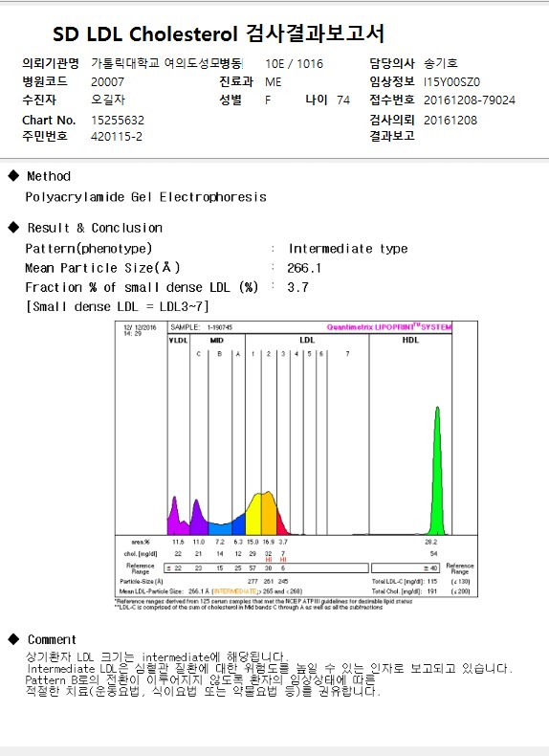Select the Chart No. value 15255632

[118, 120]
